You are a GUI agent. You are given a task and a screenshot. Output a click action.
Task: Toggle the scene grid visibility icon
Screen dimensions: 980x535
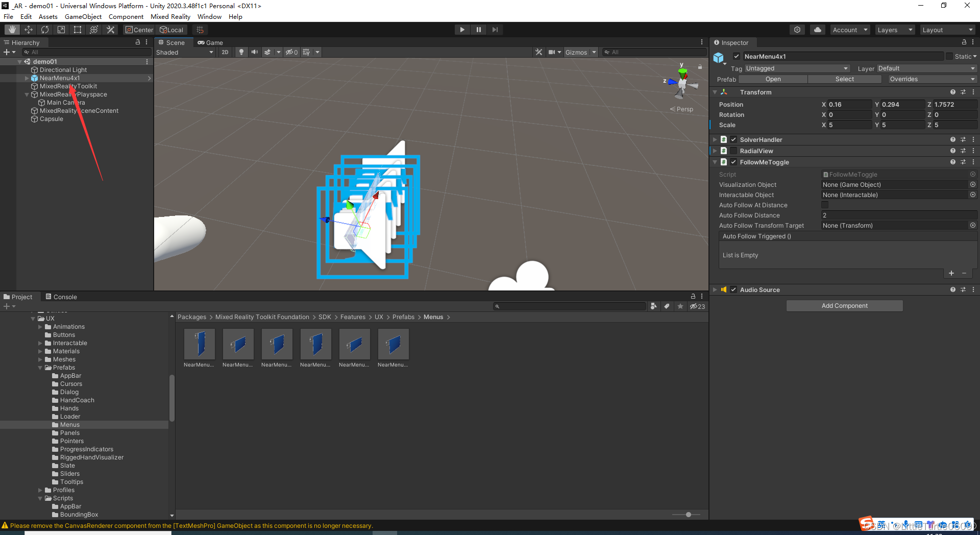tap(306, 52)
